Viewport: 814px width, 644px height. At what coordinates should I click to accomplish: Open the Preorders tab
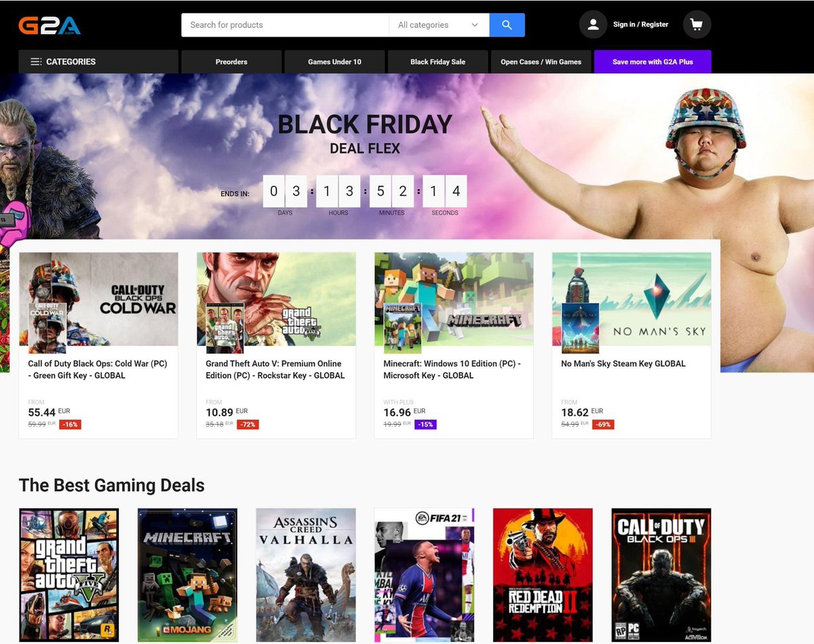coord(231,62)
